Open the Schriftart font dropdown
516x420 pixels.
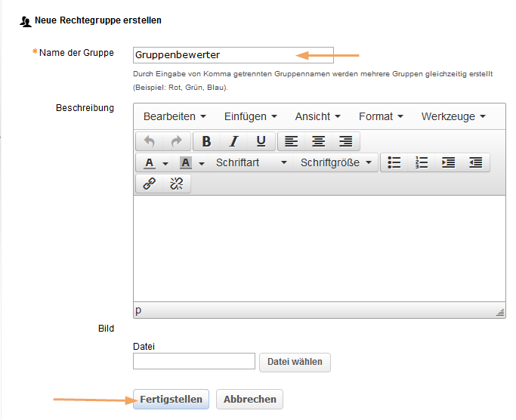pyautogui.click(x=251, y=162)
